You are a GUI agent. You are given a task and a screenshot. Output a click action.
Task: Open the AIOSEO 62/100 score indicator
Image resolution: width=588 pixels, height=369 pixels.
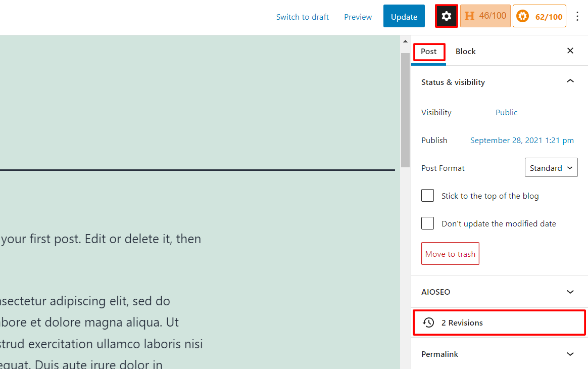[x=539, y=16]
